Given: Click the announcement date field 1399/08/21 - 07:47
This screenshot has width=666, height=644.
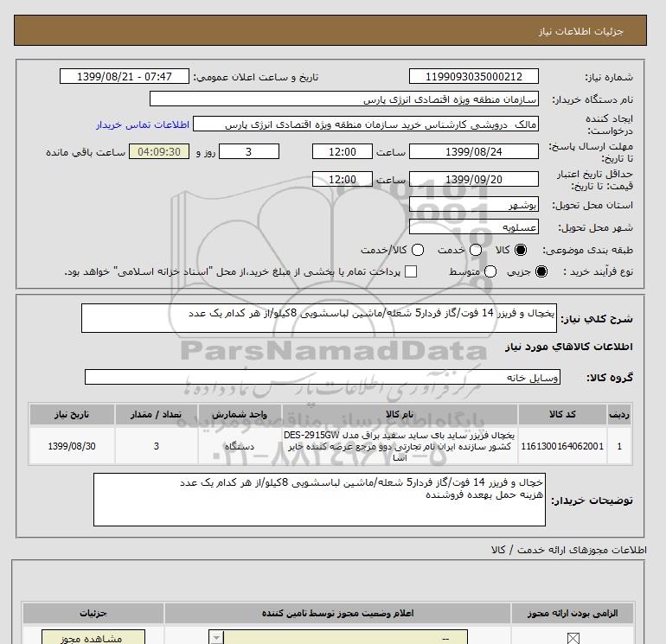Looking at the screenshot, I should pos(125,77).
